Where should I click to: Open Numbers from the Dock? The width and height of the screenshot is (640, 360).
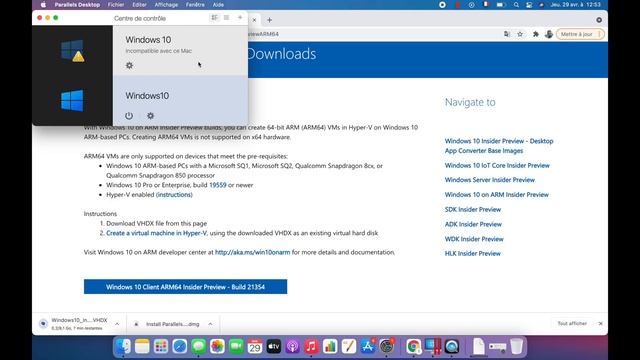[x=330, y=346]
